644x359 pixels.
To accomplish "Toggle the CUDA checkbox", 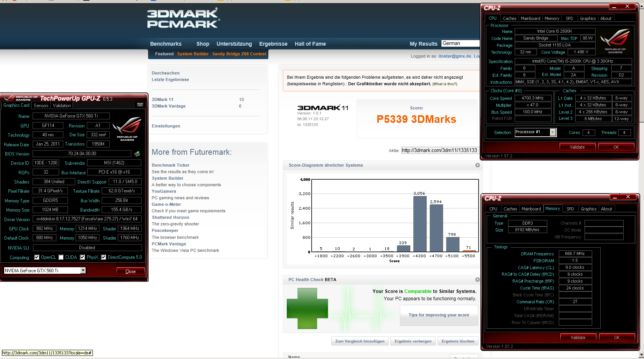I will [x=61, y=257].
